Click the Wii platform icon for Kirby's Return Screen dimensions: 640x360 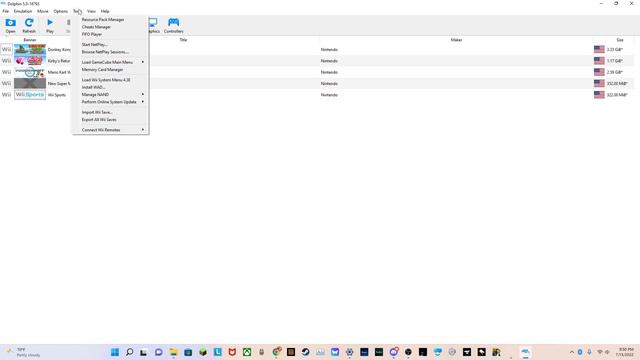[7, 61]
